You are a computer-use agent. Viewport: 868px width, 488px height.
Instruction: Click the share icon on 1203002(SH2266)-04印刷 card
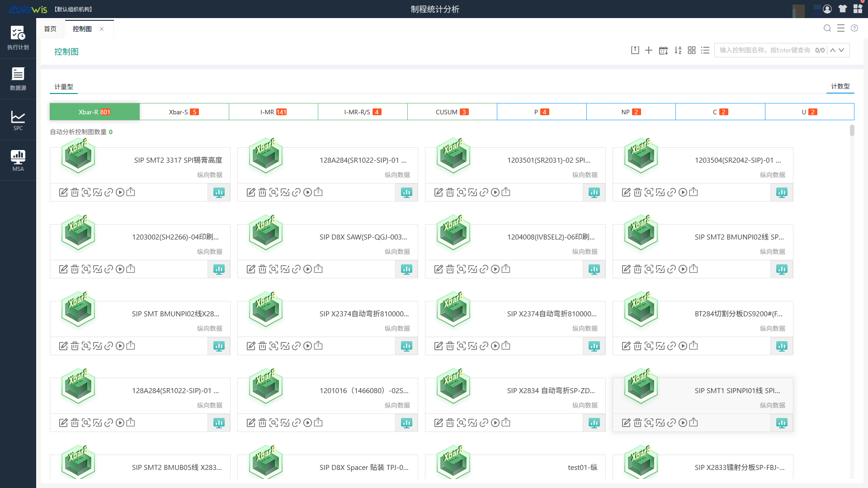click(131, 269)
